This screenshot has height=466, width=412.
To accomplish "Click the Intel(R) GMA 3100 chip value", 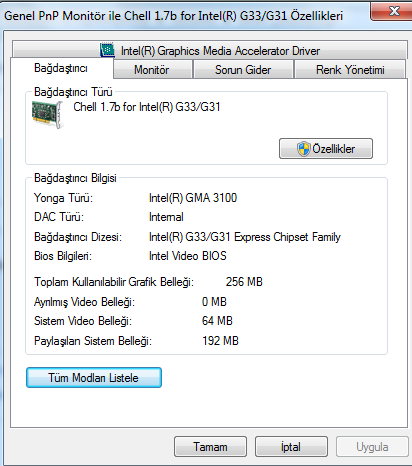I will point(193,198).
